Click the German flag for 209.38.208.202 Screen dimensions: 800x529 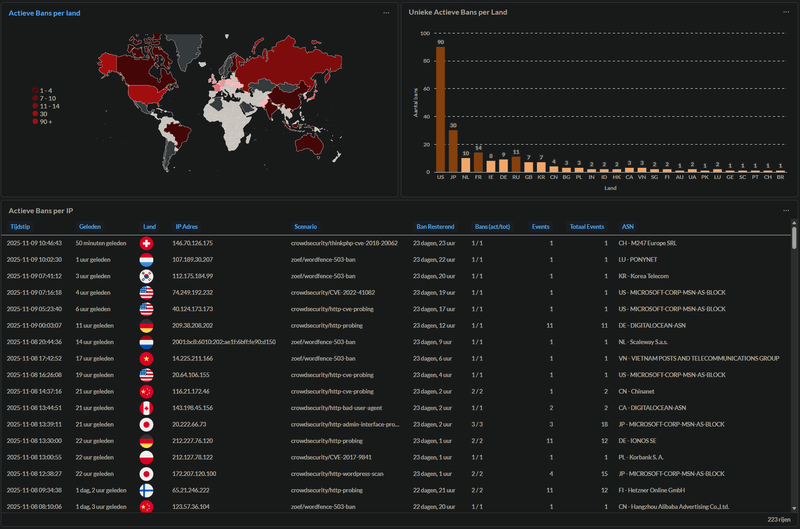pyautogui.click(x=146, y=325)
